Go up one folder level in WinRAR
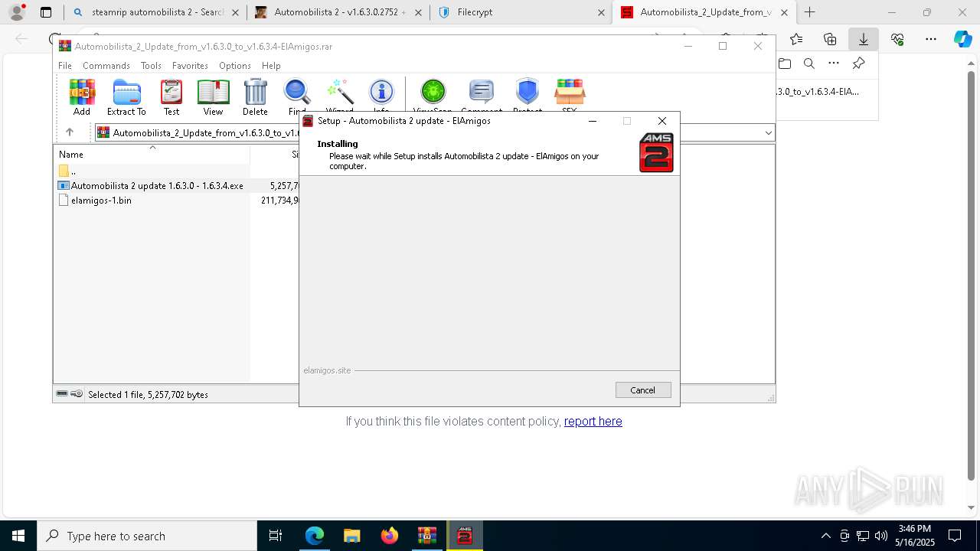The image size is (980, 551). point(69,132)
